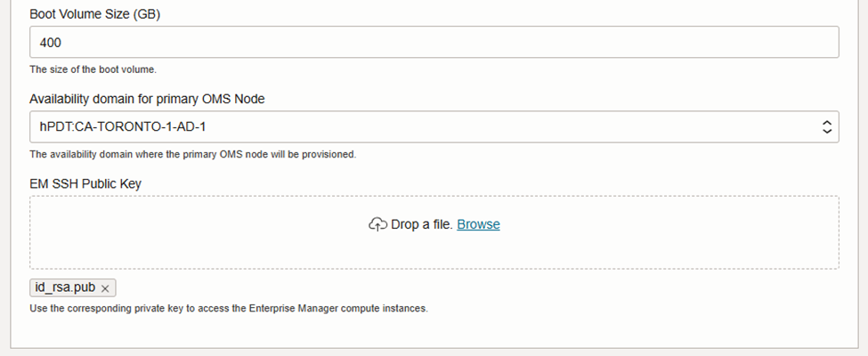Click the Browse link to choose a file
The width and height of the screenshot is (868, 356).
click(x=478, y=224)
